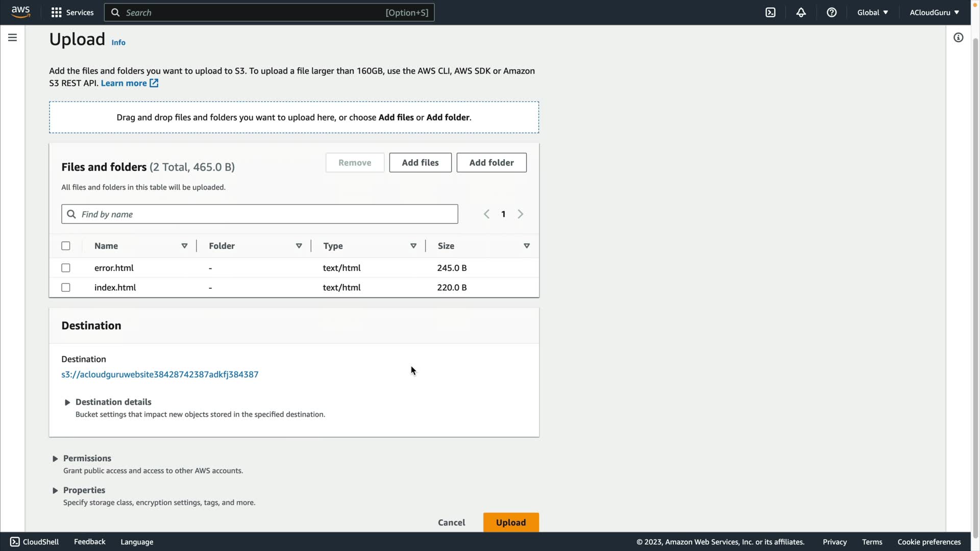Image resolution: width=980 pixels, height=551 pixels.
Task: Open the help question mark icon
Action: point(831,12)
